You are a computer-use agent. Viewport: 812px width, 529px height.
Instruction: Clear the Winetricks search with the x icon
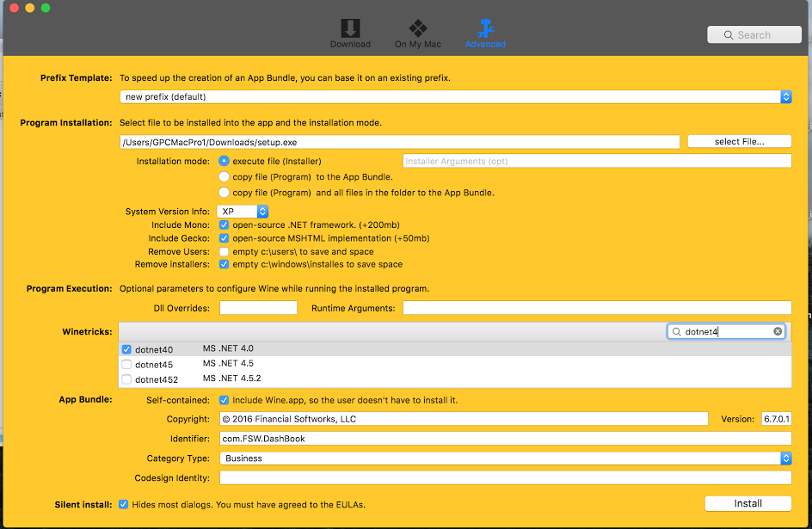(778, 331)
